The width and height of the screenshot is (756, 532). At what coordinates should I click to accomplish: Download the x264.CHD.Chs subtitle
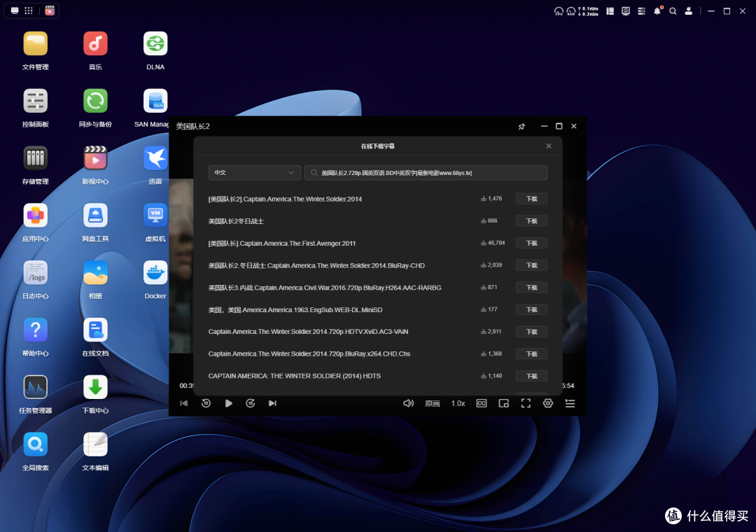click(531, 354)
